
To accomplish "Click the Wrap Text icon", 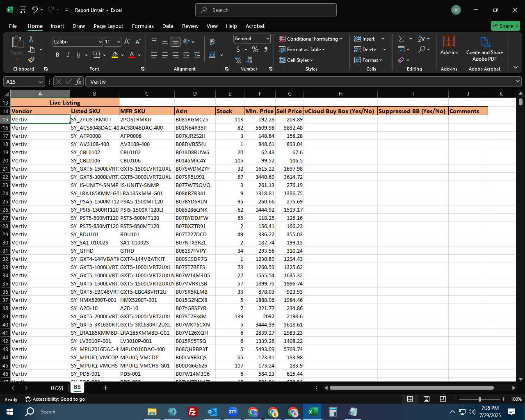I will pos(212,42).
